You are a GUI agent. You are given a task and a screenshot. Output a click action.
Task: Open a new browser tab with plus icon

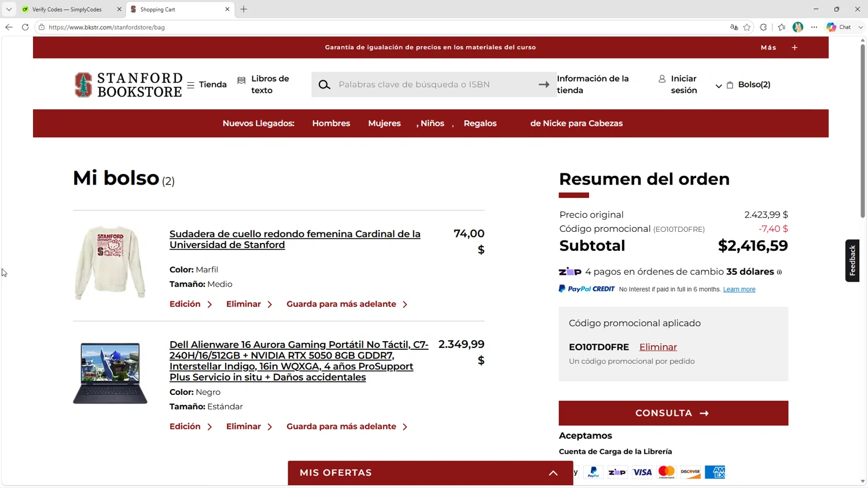point(244,9)
